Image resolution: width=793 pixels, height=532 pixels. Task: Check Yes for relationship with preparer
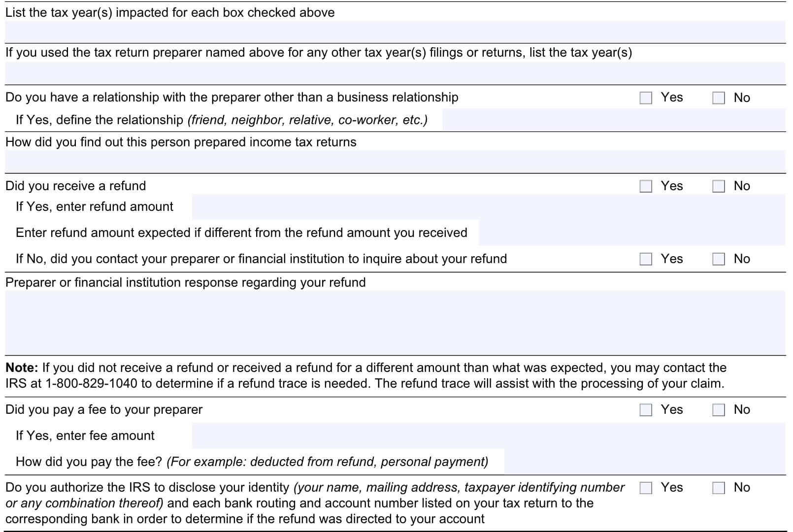pos(646,98)
